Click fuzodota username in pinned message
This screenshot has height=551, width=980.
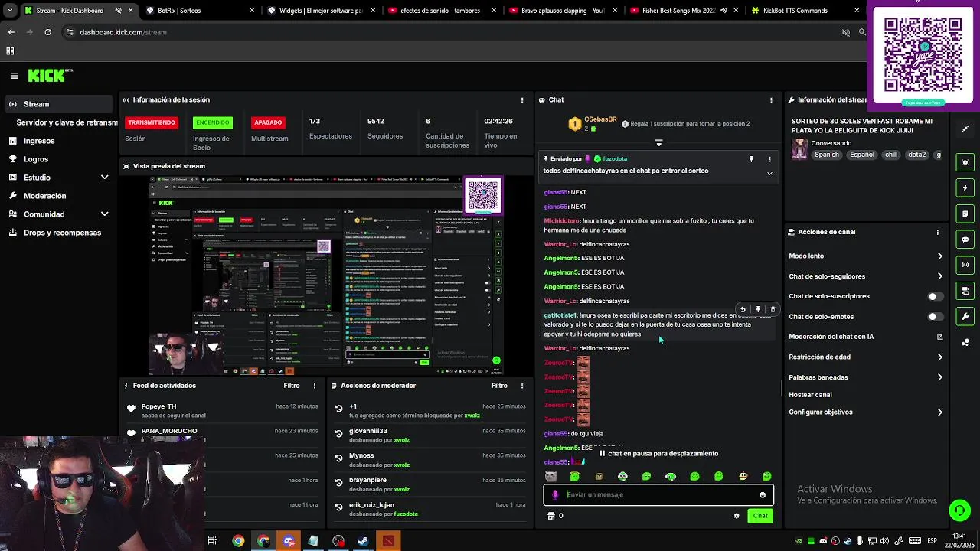coord(615,159)
